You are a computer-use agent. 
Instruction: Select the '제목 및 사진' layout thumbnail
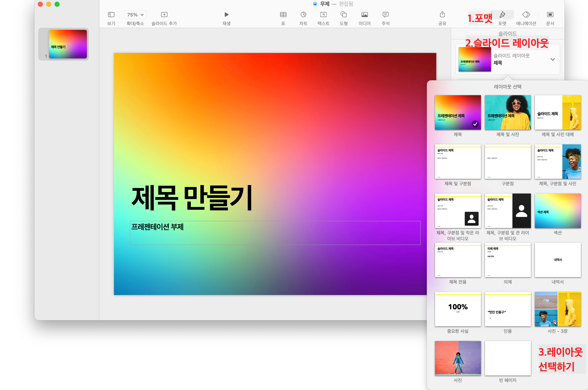tap(507, 112)
